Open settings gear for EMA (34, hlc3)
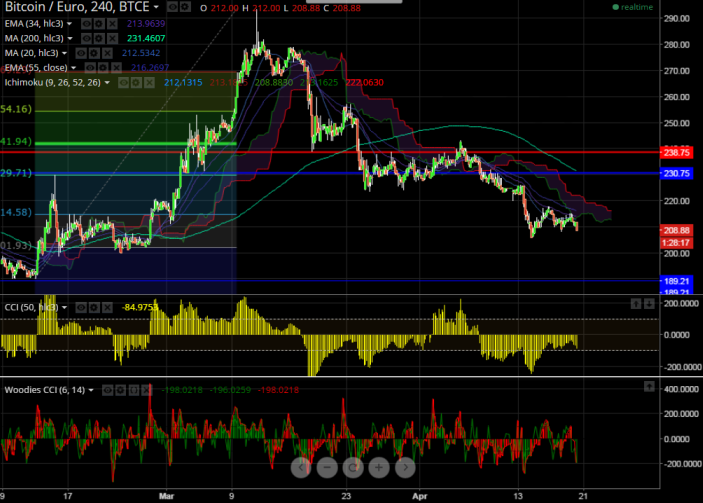The width and height of the screenshot is (703, 503). [99, 23]
